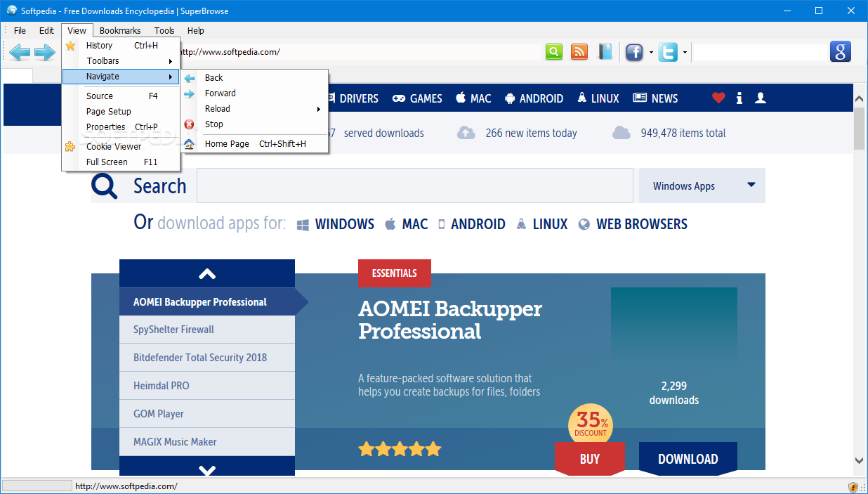Viewport: 868px width, 494px height.
Task: Click the back arrow icon in the Navigate submenu
Action: [190, 78]
